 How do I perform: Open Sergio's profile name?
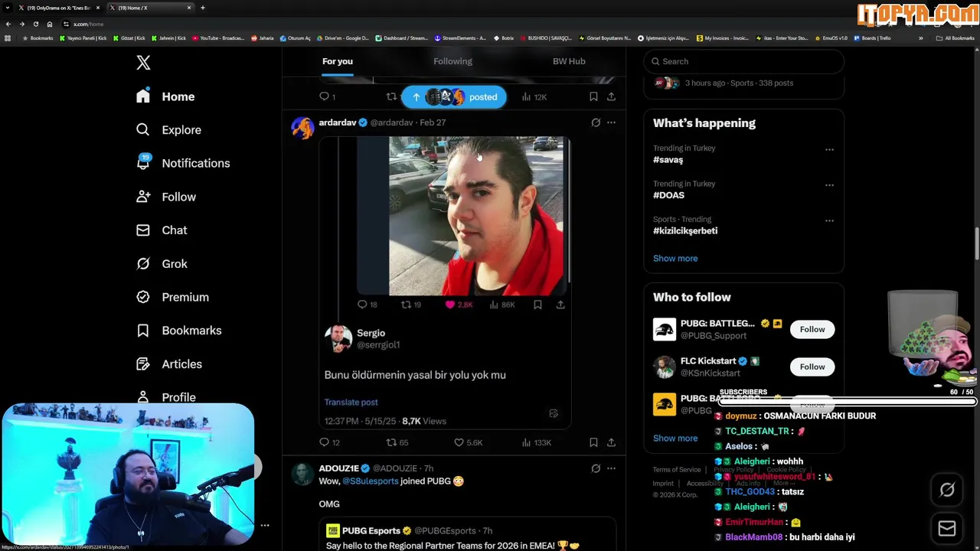(x=371, y=333)
